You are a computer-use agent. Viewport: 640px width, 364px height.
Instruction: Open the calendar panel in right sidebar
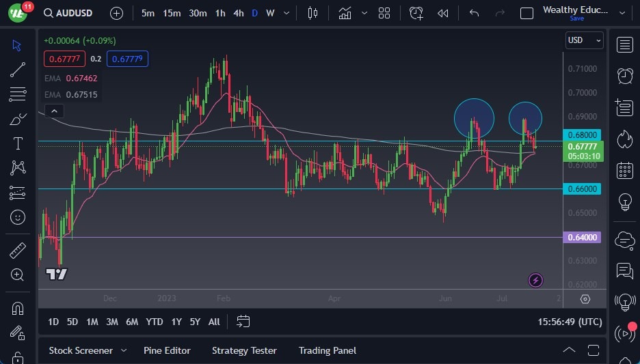[624, 170]
